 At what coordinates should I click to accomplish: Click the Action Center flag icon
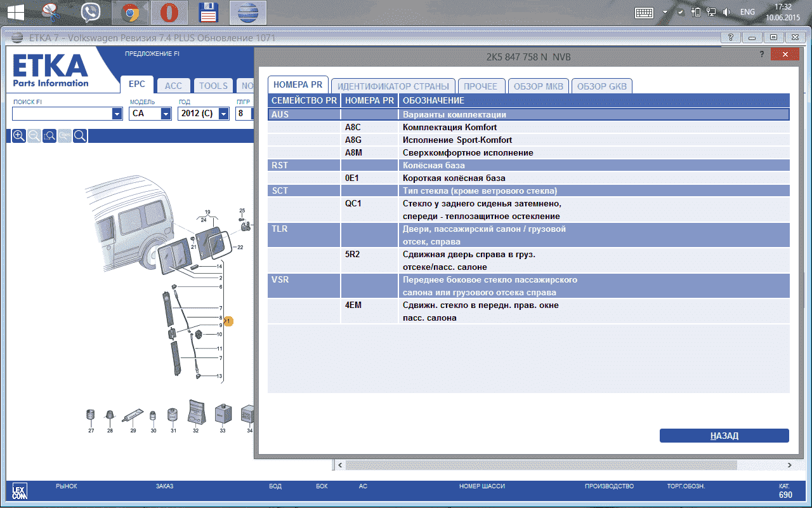(x=681, y=12)
